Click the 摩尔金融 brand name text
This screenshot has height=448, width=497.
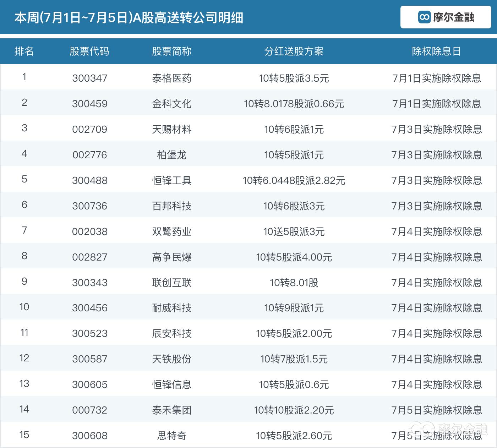click(454, 17)
